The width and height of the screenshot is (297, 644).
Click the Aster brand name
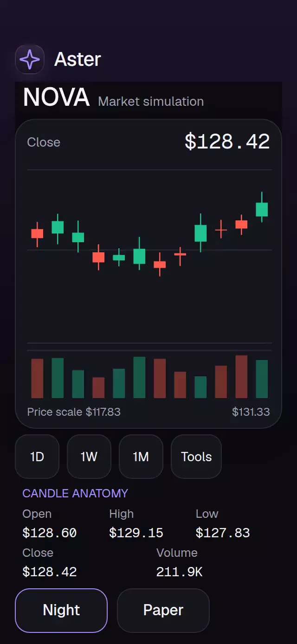tap(77, 59)
